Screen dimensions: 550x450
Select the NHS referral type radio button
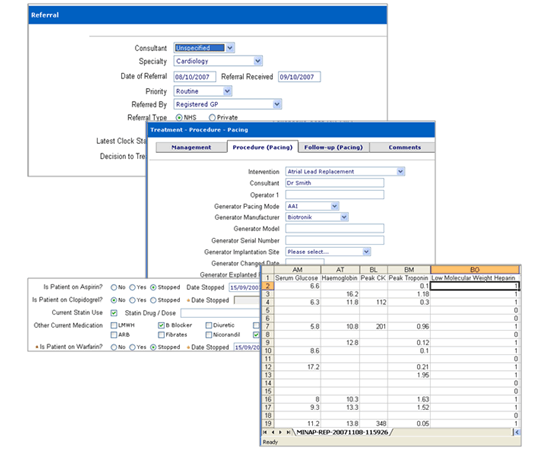[x=179, y=117]
